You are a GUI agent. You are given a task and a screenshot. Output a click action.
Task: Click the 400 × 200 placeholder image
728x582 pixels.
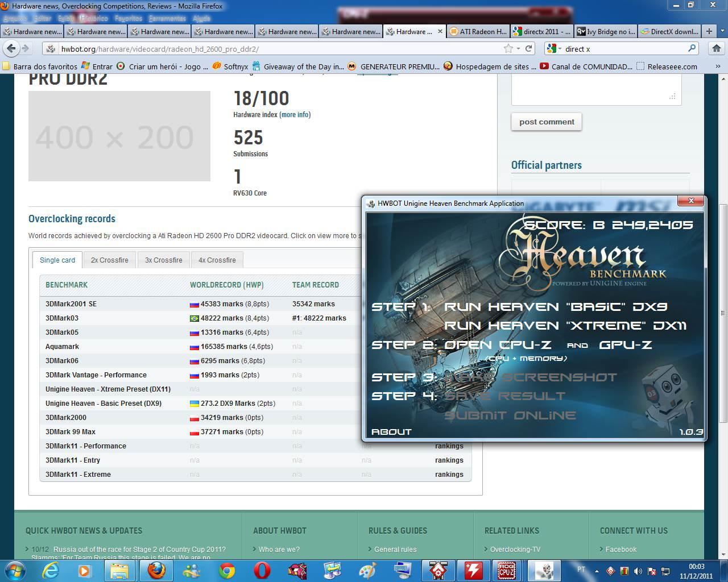[119, 136]
